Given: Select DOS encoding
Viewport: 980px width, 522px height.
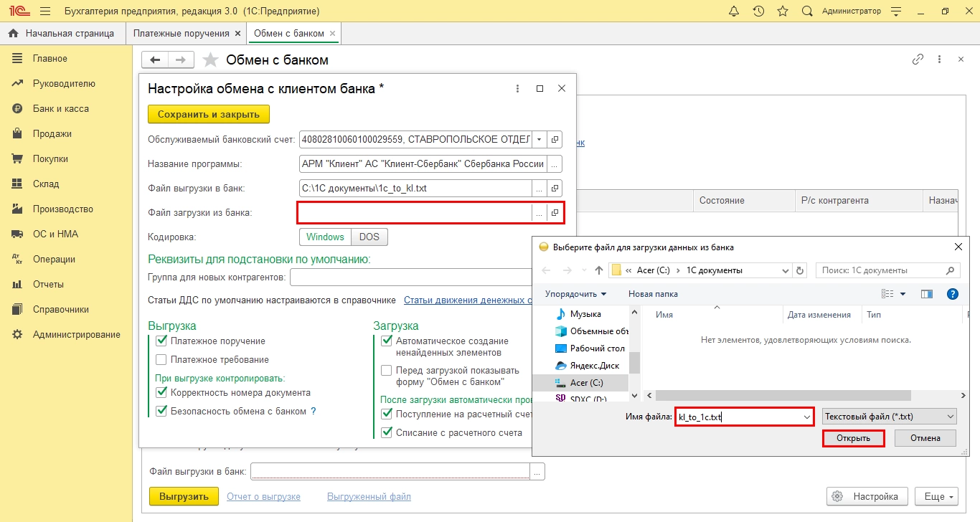Looking at the screenshot, I should coord(369,237).
